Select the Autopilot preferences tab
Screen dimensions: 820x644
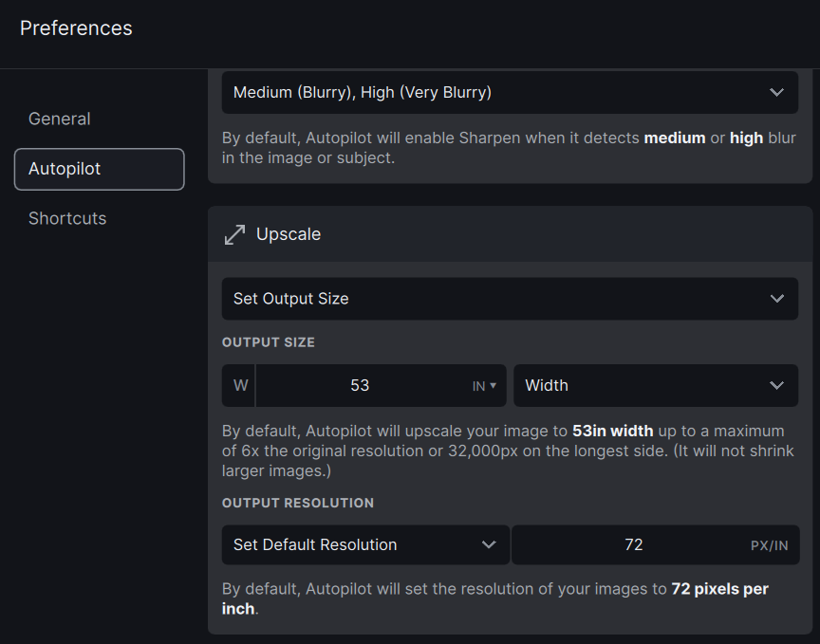(99, 169)
